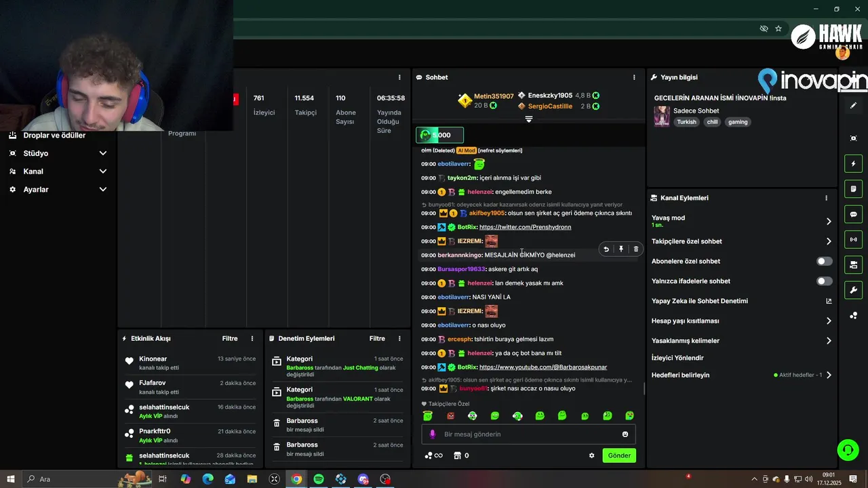The image size is (868, 488).
Task: Open Yasaklanmış kelimeler arrow
Action: point(829,341)
